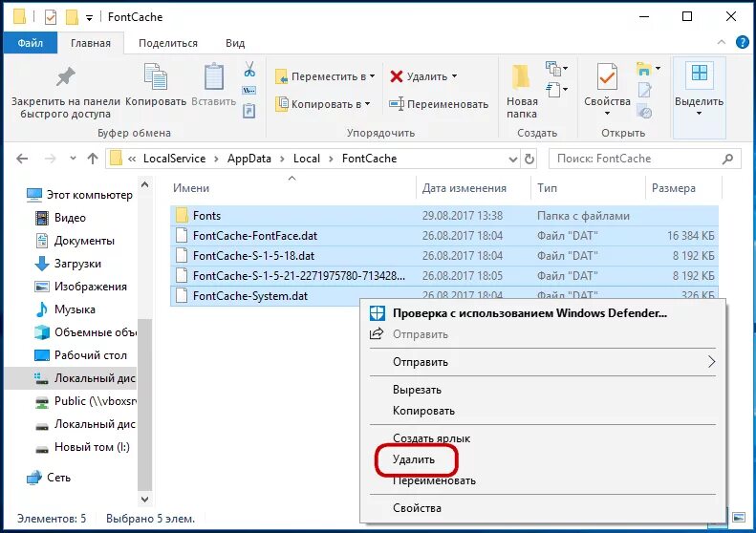The width and height of the screenshot is (756, 533).
Task: Select Сеть in the navigation pane
Action: tap(49, 477)
